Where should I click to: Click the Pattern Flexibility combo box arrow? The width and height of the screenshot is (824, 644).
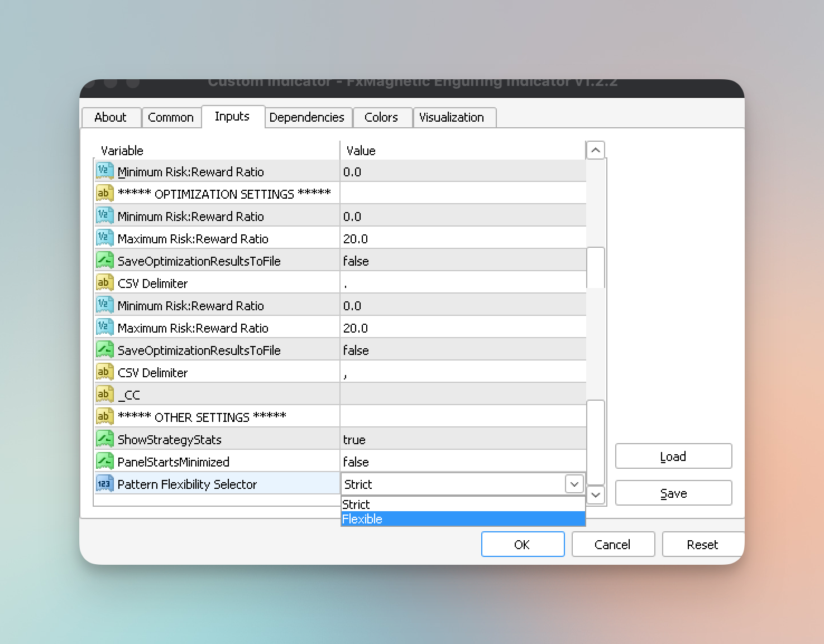[x=574, y=484]
